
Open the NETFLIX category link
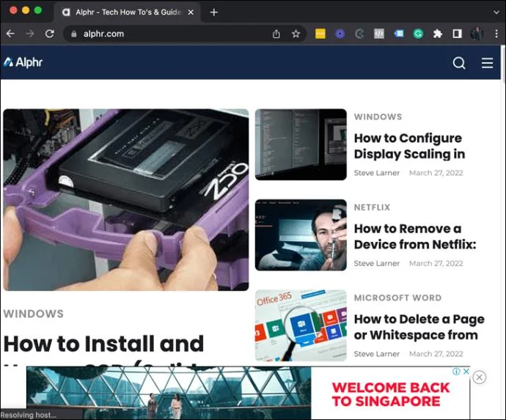pyautogui.click(x=372, y=207)
